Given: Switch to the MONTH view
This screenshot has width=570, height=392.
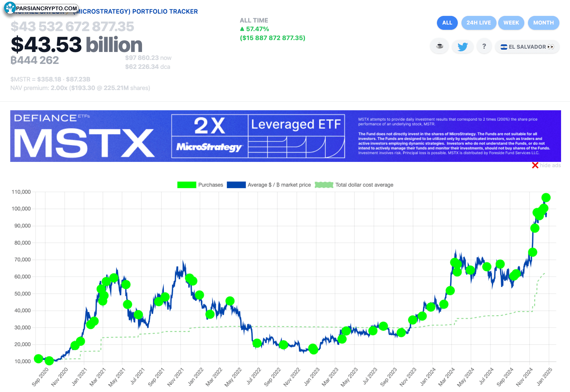Looking at the screenshot, I should pyautogui.click(x=544, y=23).
